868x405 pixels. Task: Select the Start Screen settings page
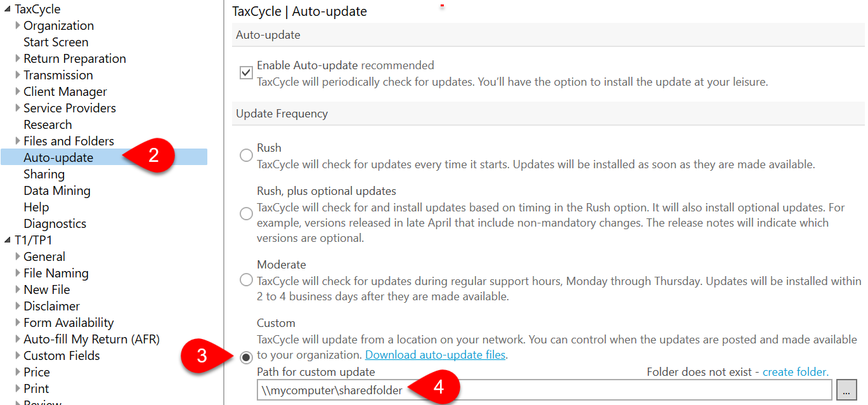(x=56, y=42)
